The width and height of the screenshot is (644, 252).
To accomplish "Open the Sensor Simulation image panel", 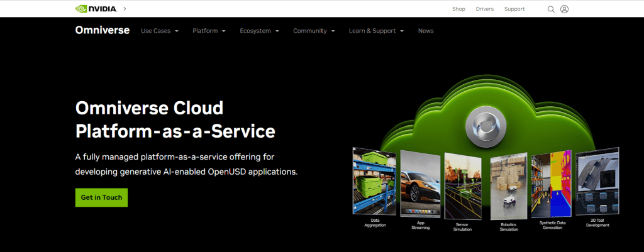I will tap(462, 186).
